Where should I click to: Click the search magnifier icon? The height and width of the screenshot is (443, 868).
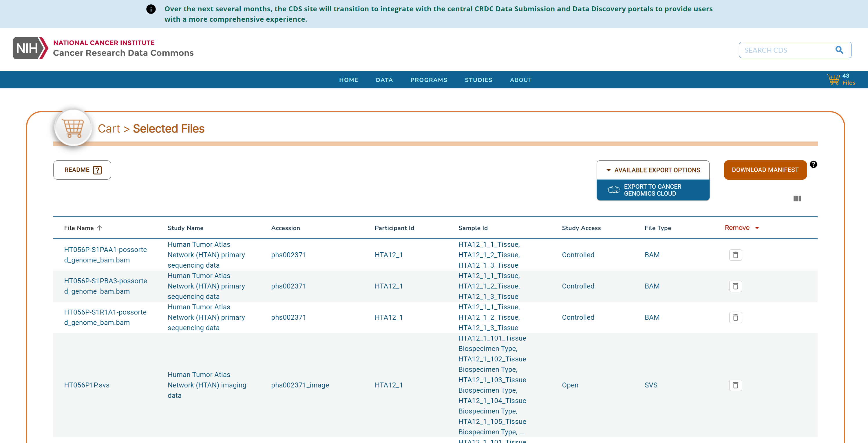coord(839,50)
